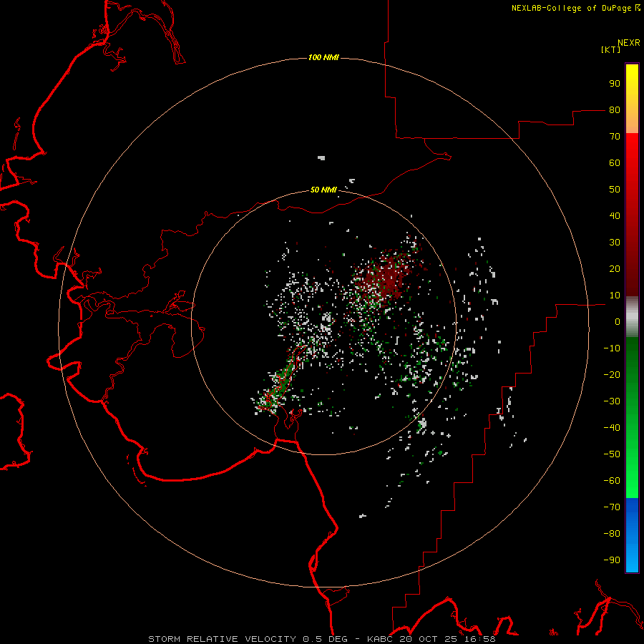Click the Storm Relative Velocity caption text
The height and width of the screenshot is (644, 644).
(321, 639)
